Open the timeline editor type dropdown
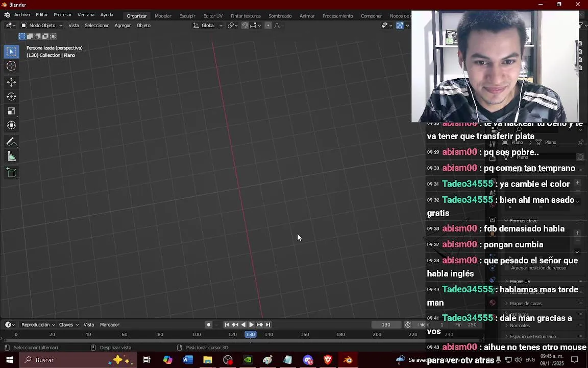The width and height of the screenshot is (588, 368). pyautogui.click(x=10, y=325)
